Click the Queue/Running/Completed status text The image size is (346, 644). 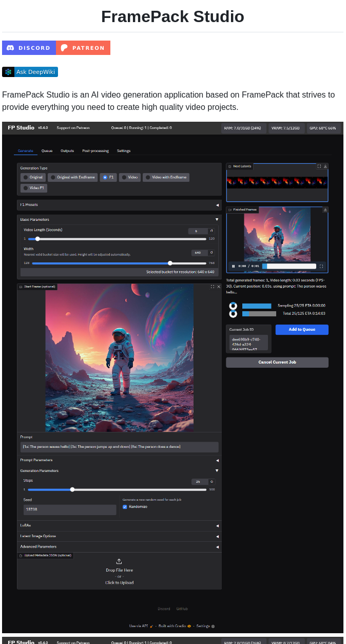(141, 128)
